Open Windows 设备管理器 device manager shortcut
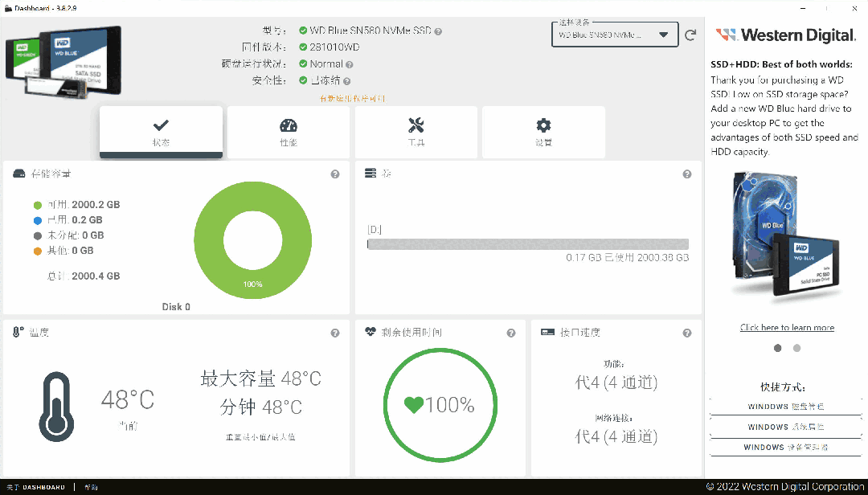The width and height of the screenshot is (868, 495). click(786, 448)
